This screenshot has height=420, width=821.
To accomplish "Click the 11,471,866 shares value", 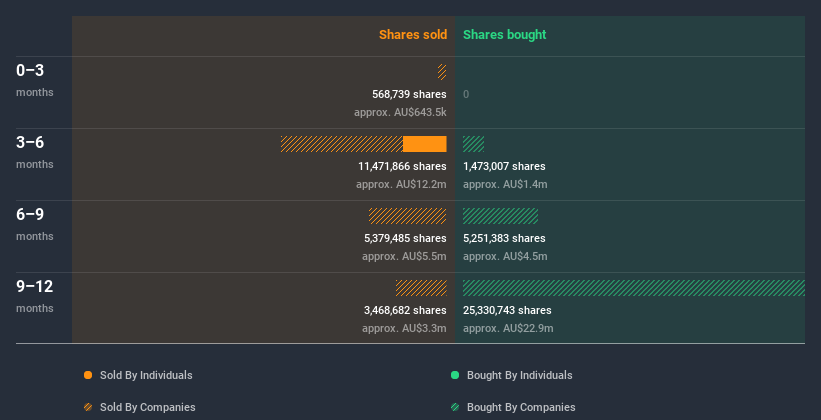I will (x=402, y=167).
